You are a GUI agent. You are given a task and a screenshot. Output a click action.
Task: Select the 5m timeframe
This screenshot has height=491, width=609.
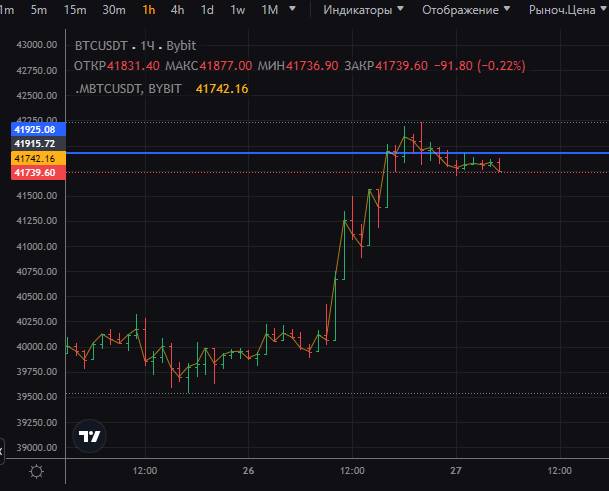pyautogui.click(x=39, y=10)
